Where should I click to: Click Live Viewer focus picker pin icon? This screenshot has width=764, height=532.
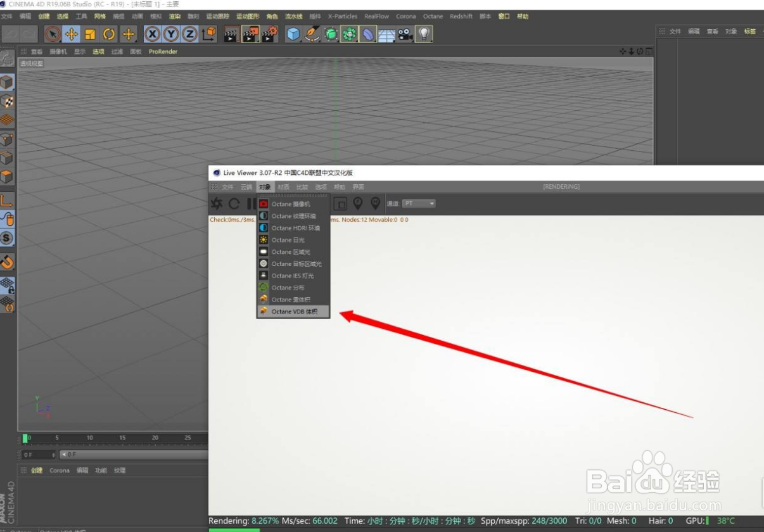pyautogui.click(x=358, y=203)
